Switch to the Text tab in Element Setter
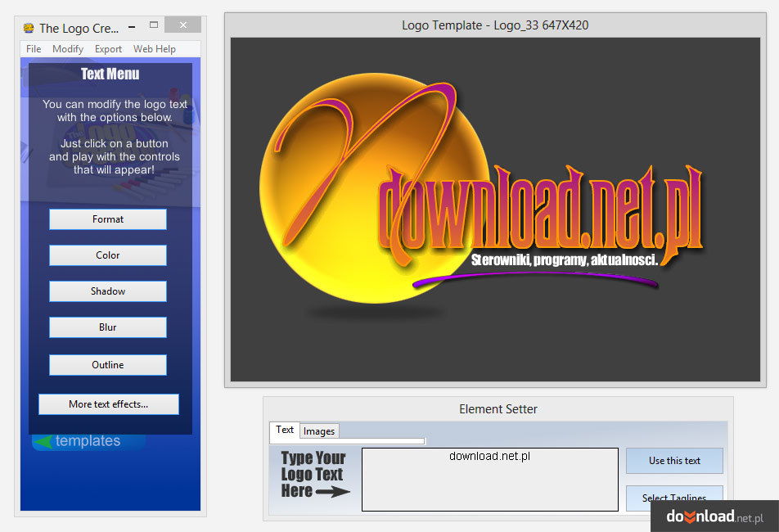The height and width of the screenshot is (532, 779). (x=285, y=430)
